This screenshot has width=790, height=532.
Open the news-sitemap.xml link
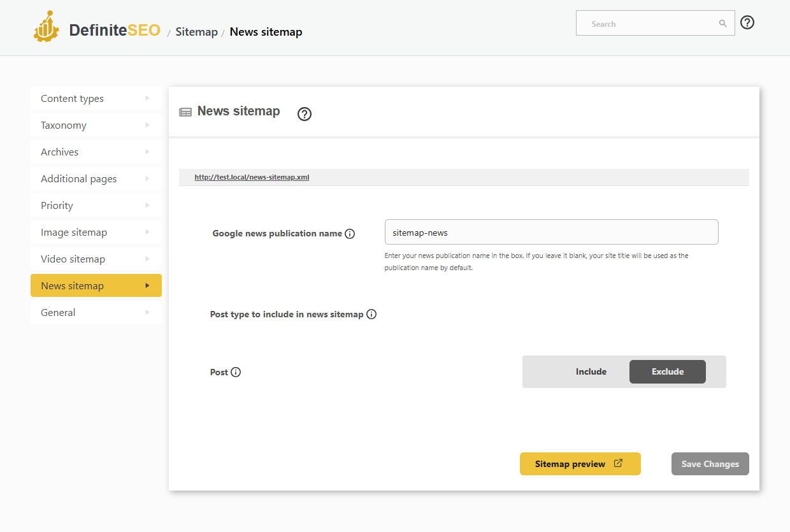coord(252,177)
